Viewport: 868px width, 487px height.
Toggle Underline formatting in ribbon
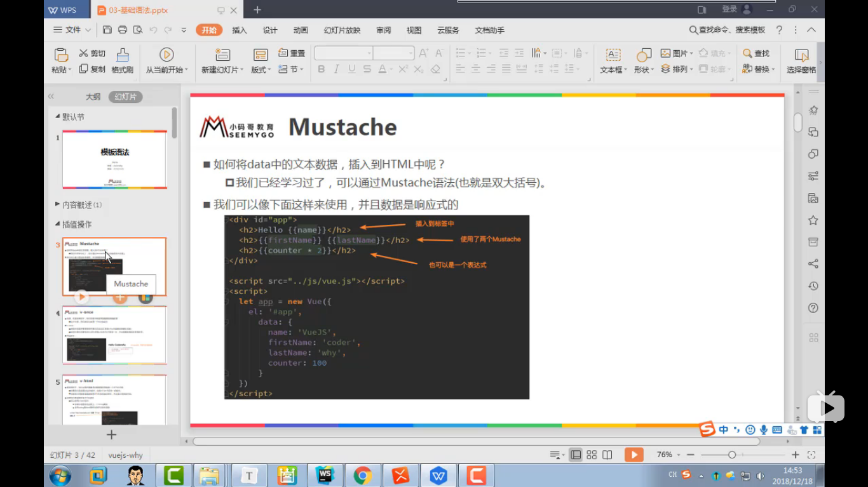pos(352,69)
